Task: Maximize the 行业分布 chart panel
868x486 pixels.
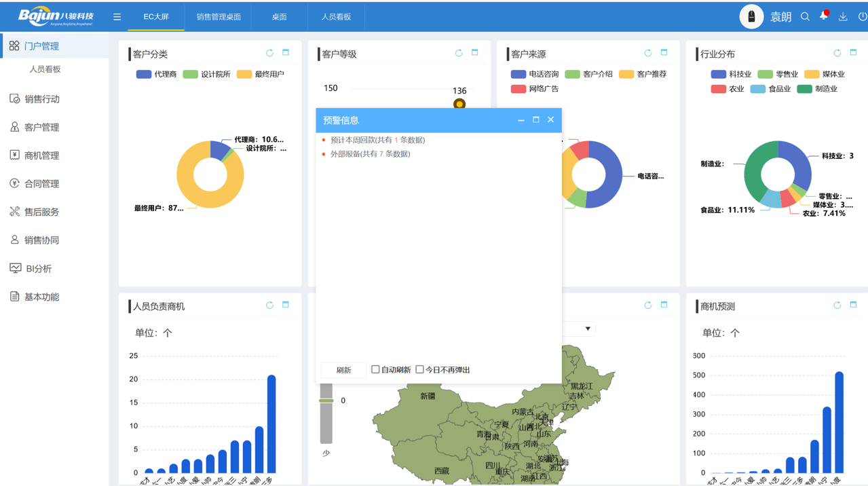Action: click(x=853, y=53)
